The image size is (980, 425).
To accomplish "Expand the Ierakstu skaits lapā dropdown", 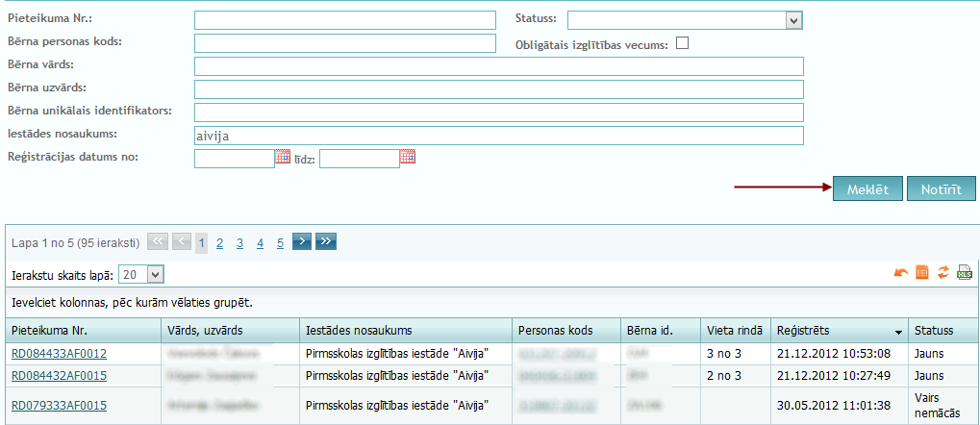I will [156, 275].
